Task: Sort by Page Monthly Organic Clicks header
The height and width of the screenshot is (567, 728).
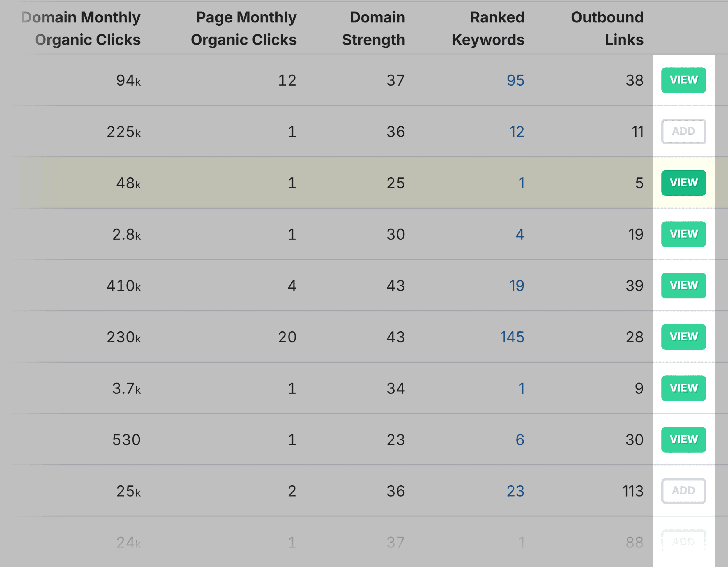Action: click(244, 28)
